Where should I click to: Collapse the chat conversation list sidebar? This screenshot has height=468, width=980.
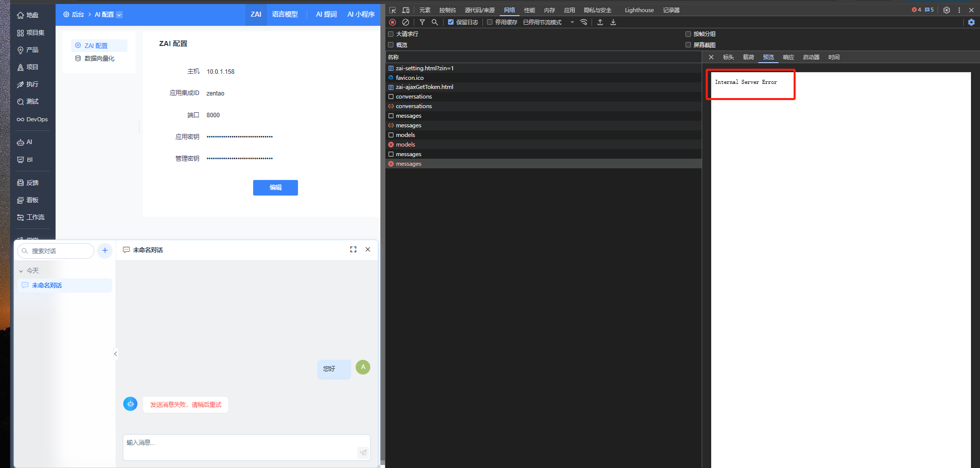(116, 354)
